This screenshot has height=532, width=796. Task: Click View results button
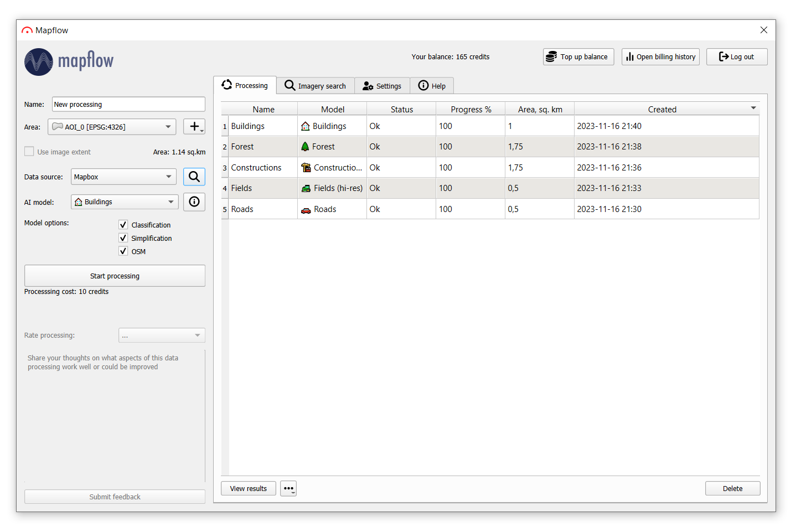click(x=249, y=488)
